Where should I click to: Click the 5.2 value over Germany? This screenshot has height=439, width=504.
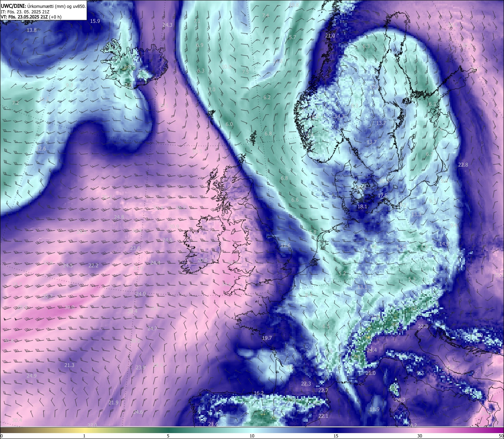click(342, 273)
